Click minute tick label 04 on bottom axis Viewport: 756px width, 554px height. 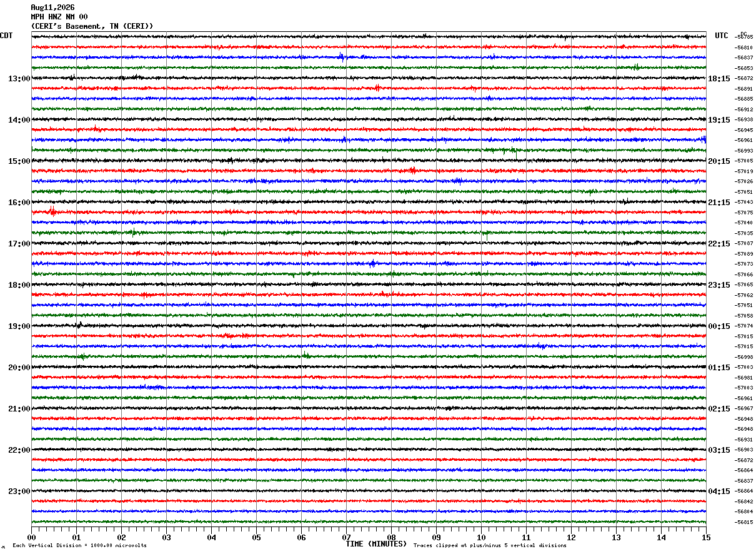[211, 538]
